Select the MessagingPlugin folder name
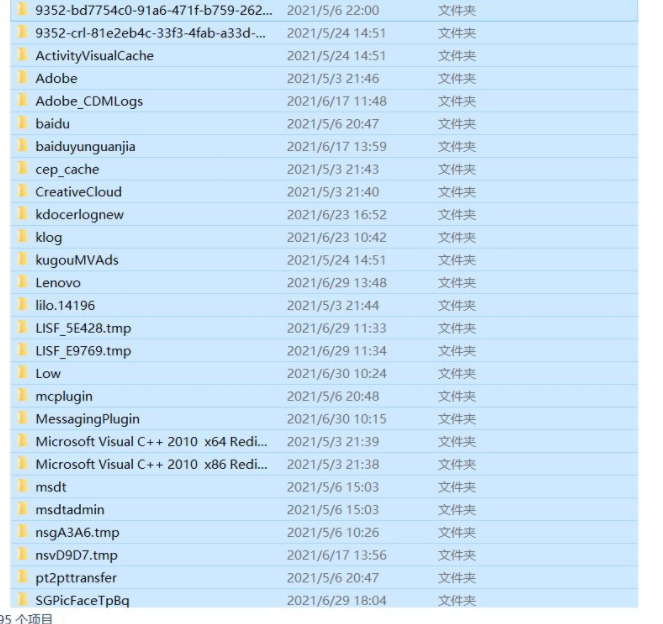Screen dimensions: 663x624 [x=87, y=419]
